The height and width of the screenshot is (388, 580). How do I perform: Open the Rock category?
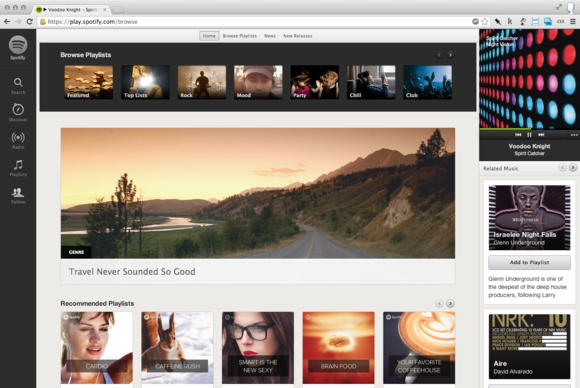[x=202, y=82]
